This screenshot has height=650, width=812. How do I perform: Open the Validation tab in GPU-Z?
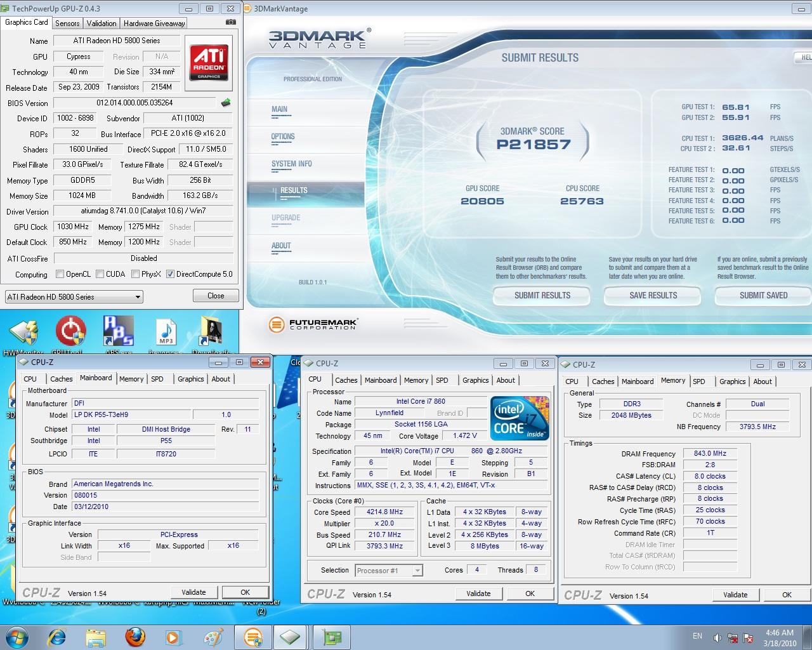(101, 23)
